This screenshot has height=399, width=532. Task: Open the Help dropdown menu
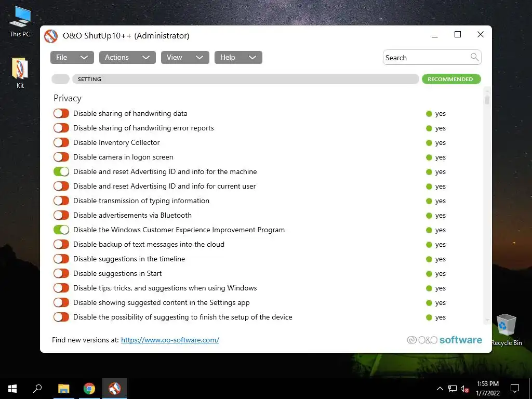[238, 57]
